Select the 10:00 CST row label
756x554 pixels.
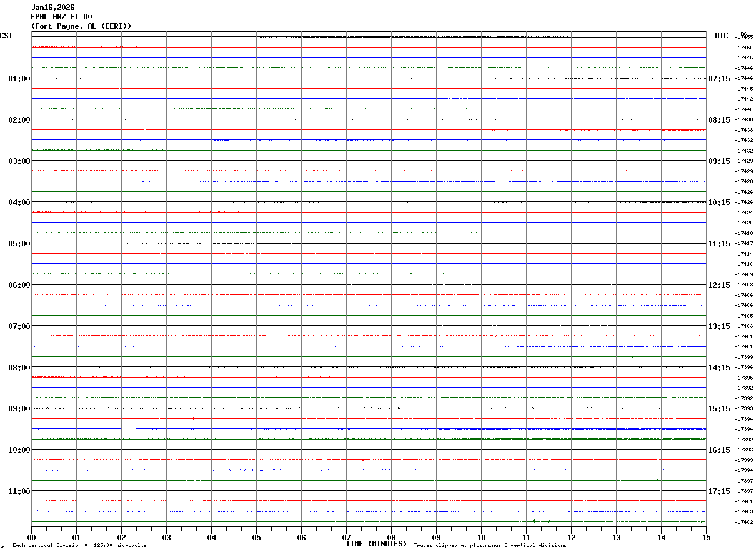pyautogui.click(x=19, y=450)
